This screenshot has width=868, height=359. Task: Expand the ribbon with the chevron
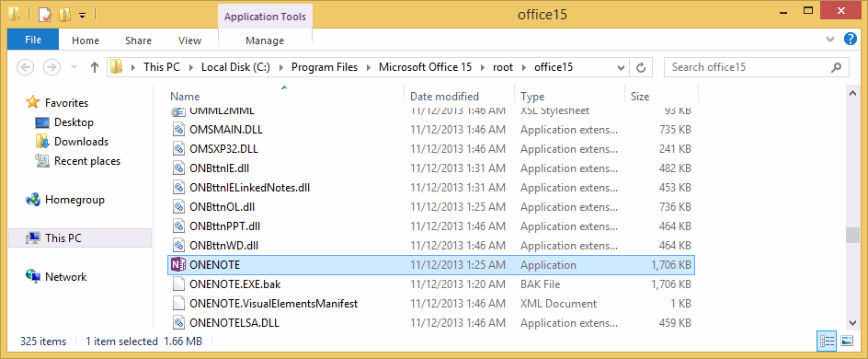coord(830,40)
